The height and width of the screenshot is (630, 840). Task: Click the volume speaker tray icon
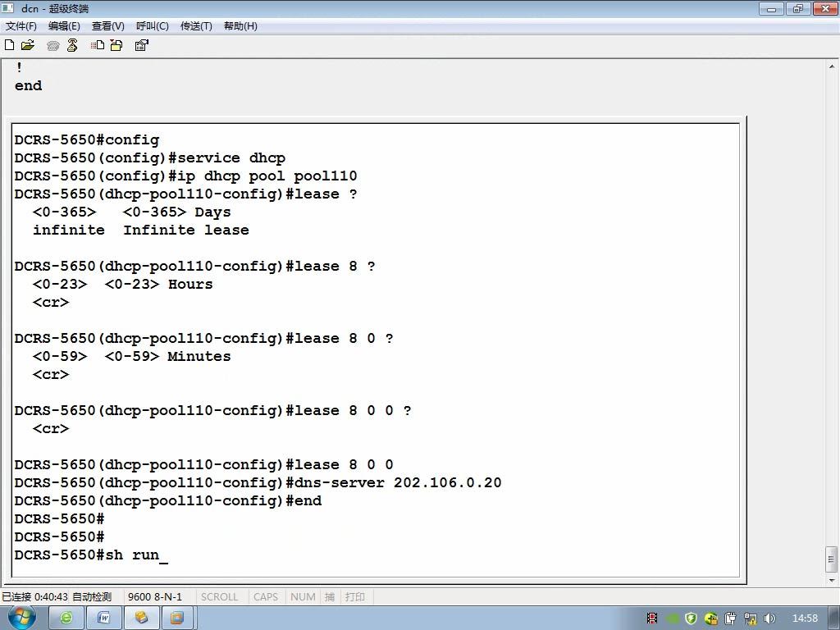click(x=769, y=619)
